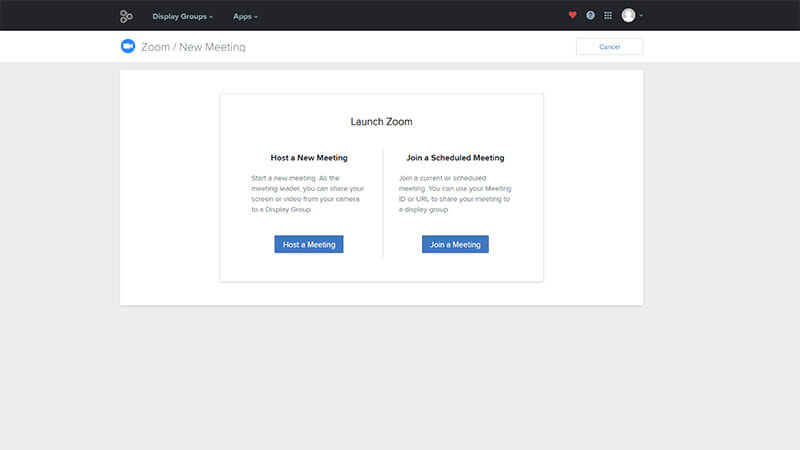Image resolution: width=800 pixels, height=450 pixels.
Task: Click the 'Zoom / New Meeting' title text
Action: tap(193, 47)
